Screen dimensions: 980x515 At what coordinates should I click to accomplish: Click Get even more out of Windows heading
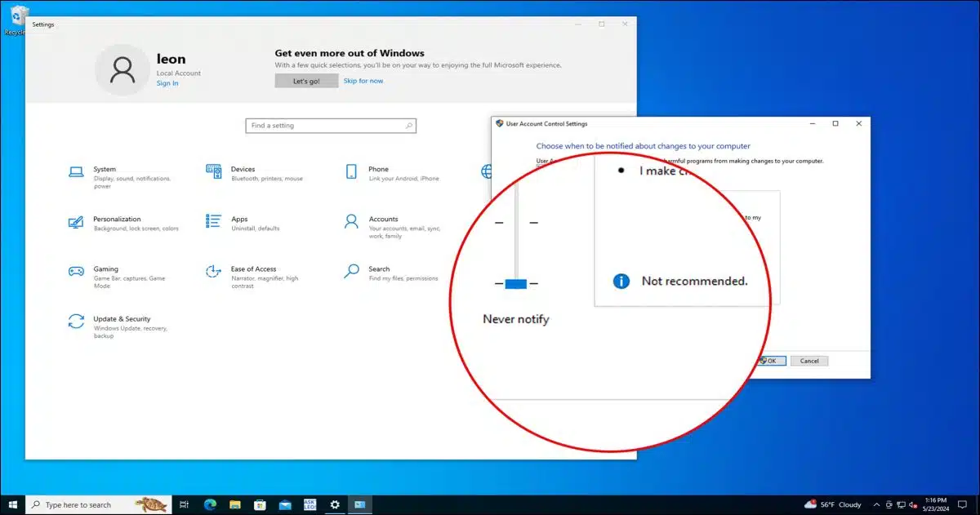click(350, 53)
